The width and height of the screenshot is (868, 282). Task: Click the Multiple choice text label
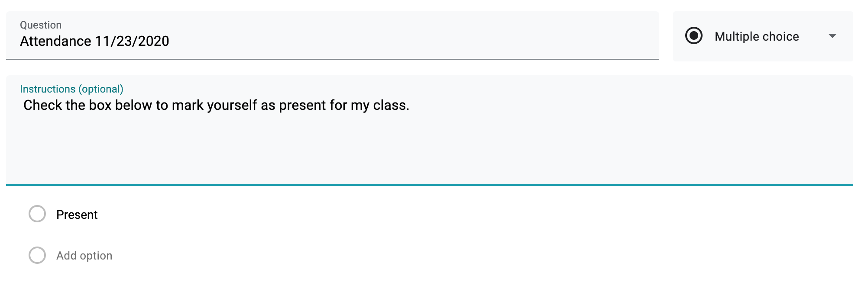[x=756, y=36]
